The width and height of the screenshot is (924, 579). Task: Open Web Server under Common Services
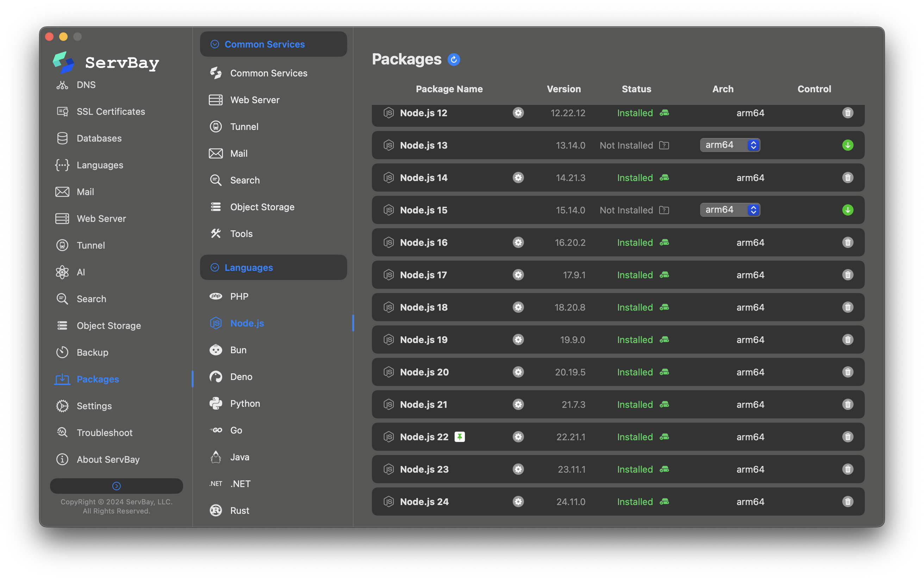click(x=255, y=100)
